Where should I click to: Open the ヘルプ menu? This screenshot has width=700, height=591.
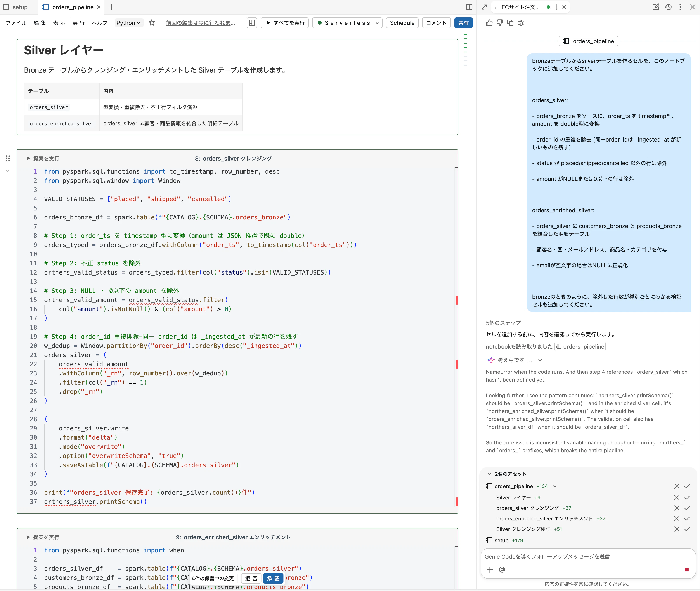[x=100, y=23]
